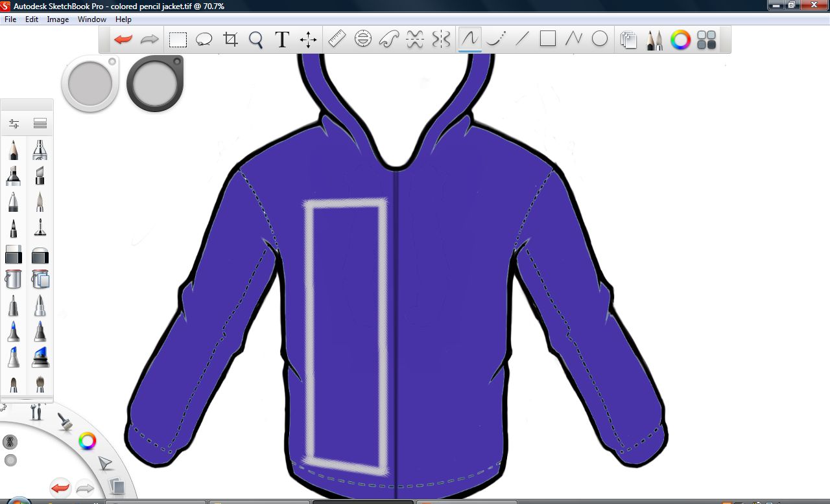
Task: Click the small dot on the Color puck
Action: [x=176, y=62]
